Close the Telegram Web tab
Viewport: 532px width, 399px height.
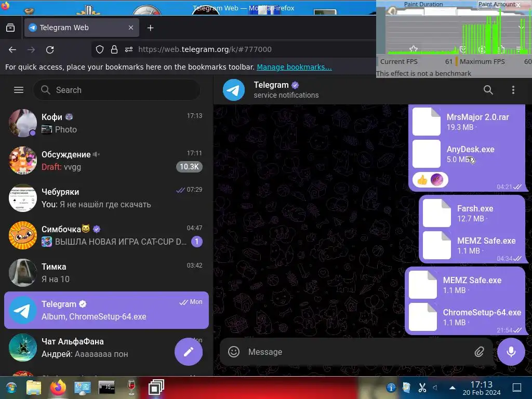pyautogui.click(x=131, y=28)
